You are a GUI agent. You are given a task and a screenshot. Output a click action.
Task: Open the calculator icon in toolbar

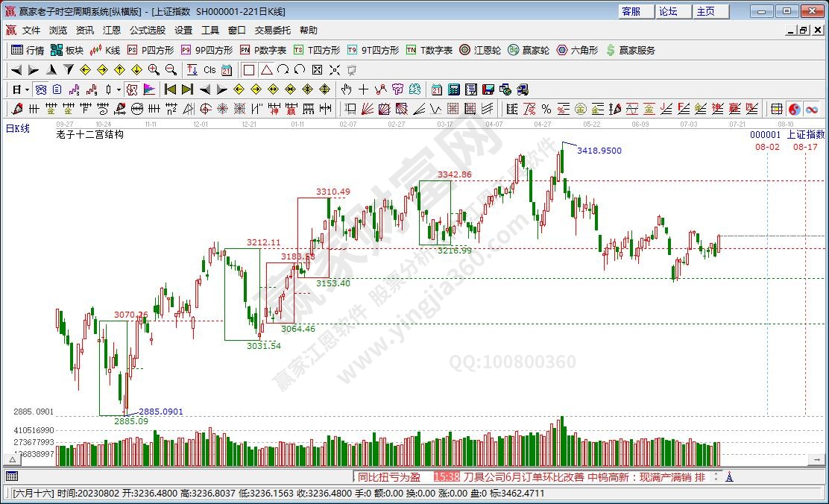pyautogui.click(x=453, y=89)
